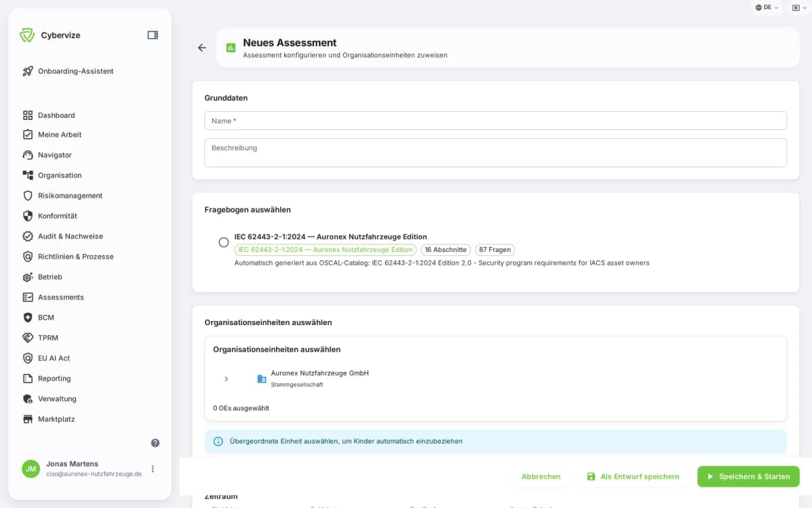Click the Meine Arbeit checklist icon

point(28,135)
